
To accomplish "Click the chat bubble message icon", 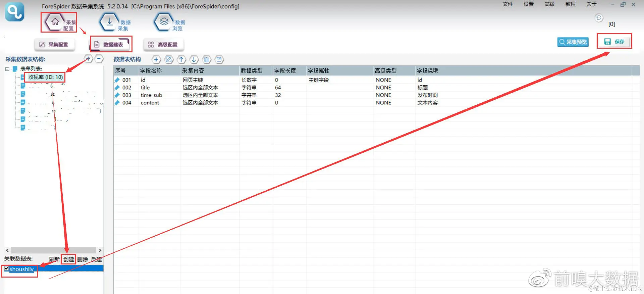I will (599, 18).
